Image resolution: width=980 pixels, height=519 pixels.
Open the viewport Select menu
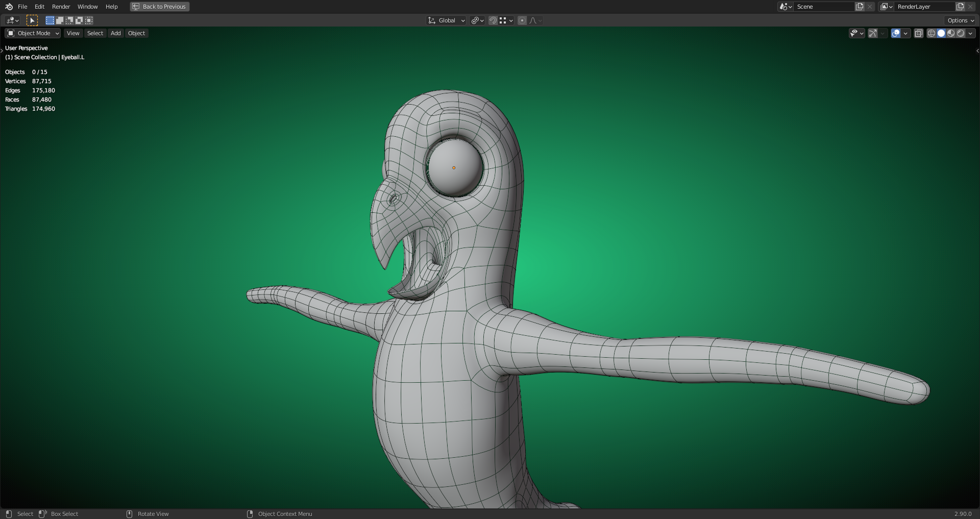tap(95, 33)
